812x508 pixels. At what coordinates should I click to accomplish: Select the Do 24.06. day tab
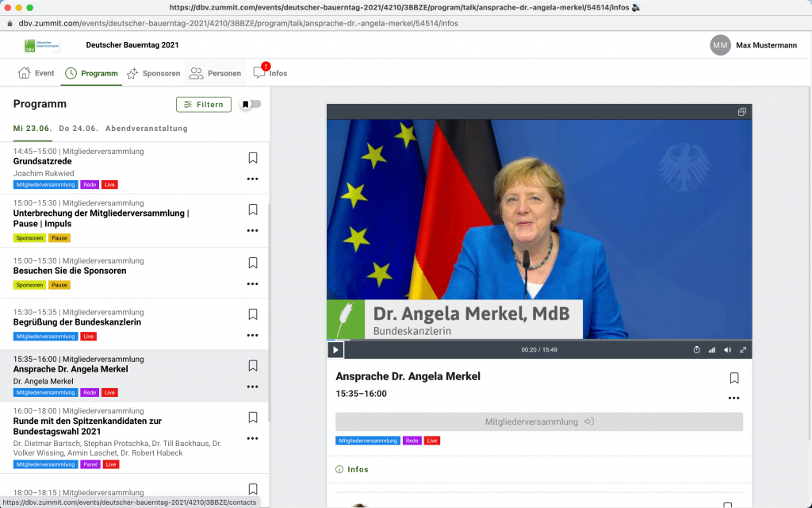[x=79, y=128]
